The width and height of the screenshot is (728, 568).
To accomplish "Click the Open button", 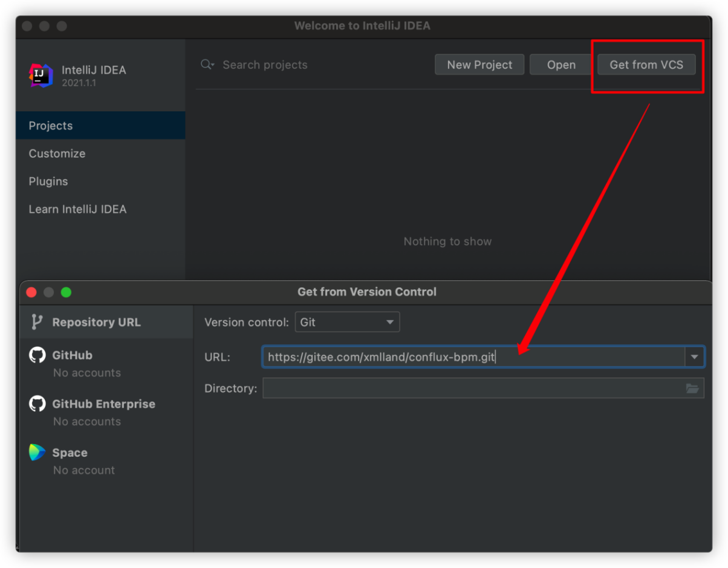I will pos(561,65).
